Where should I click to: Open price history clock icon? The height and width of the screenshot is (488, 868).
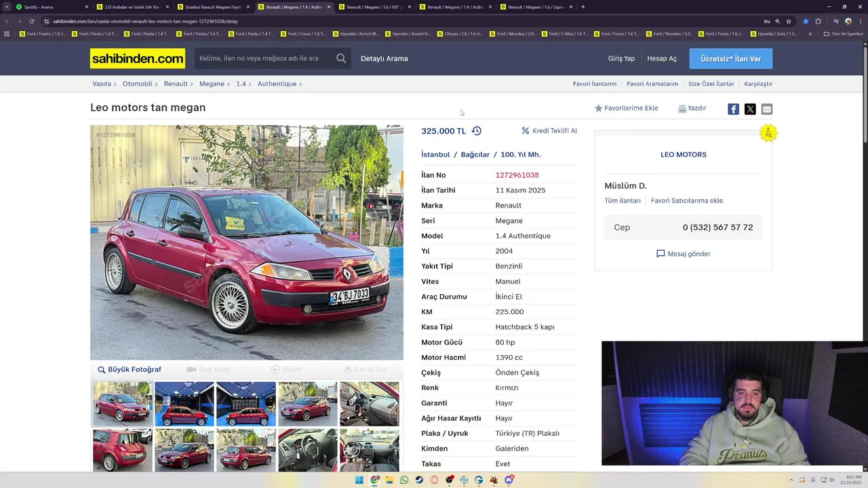point(477,131)
